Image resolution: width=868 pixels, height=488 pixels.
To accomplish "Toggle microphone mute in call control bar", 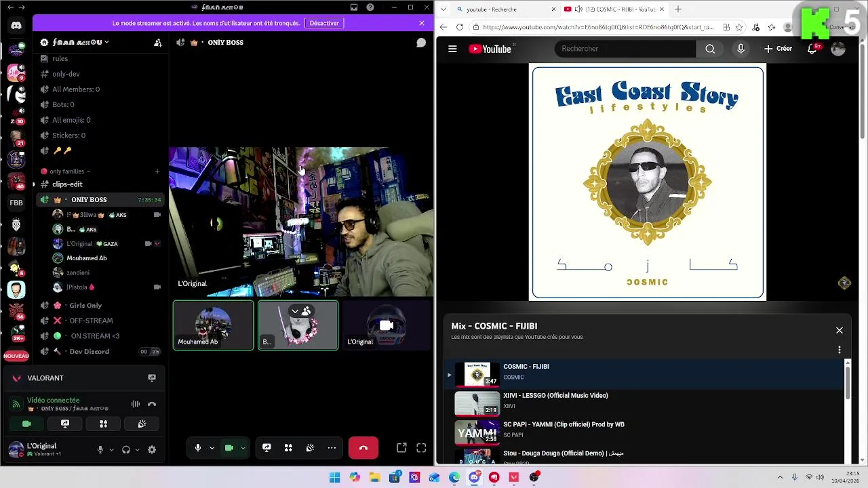I will [x=198, y=448].
